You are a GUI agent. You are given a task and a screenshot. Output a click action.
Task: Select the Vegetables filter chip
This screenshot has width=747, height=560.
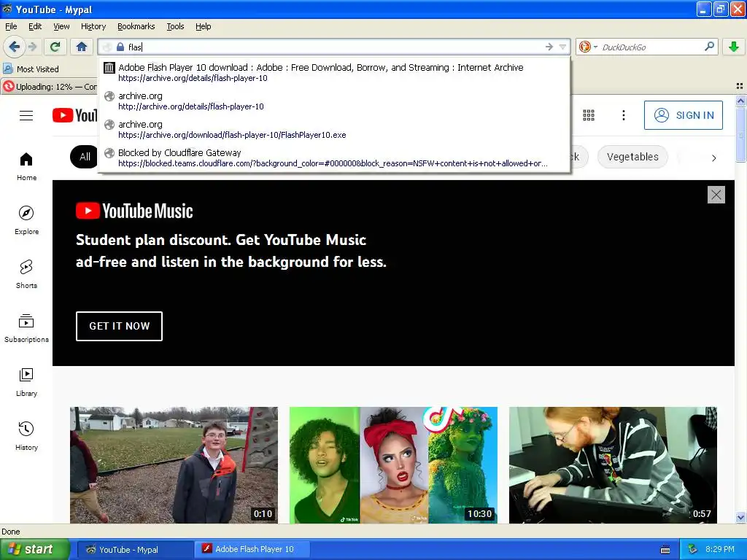point(632,157)
